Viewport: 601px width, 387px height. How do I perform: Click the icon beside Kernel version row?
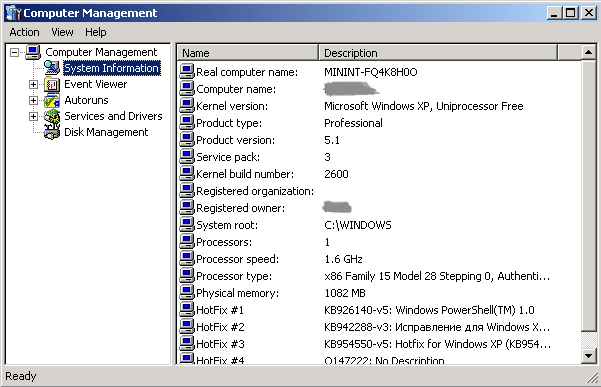187,105
